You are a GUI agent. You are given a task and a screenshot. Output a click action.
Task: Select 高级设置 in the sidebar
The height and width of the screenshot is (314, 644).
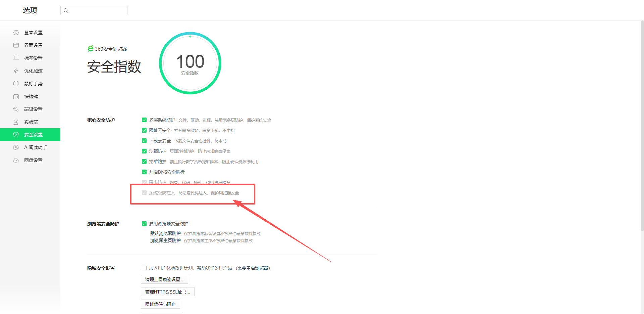click(30, 109)
